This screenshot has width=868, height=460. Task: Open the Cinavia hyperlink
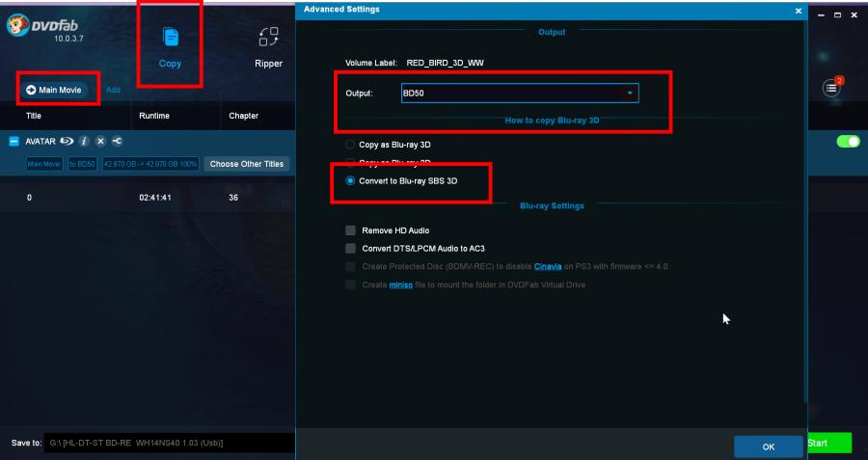click(548, 267)
